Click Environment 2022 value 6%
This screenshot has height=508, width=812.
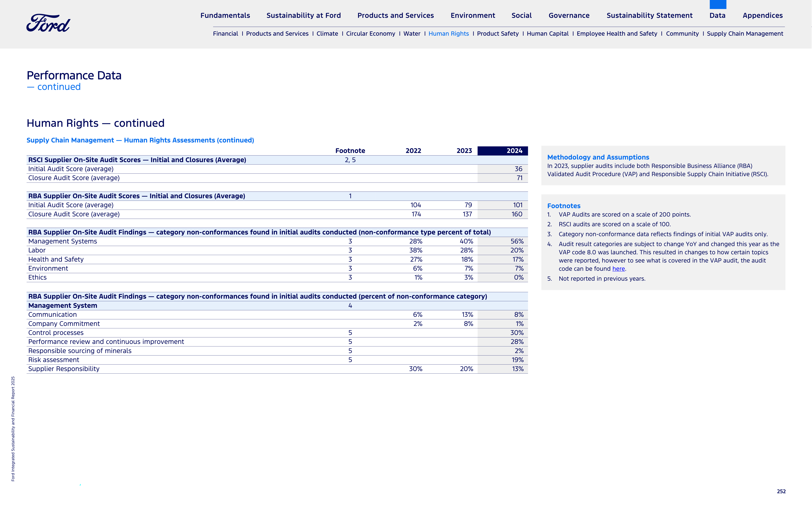[418, 268]
